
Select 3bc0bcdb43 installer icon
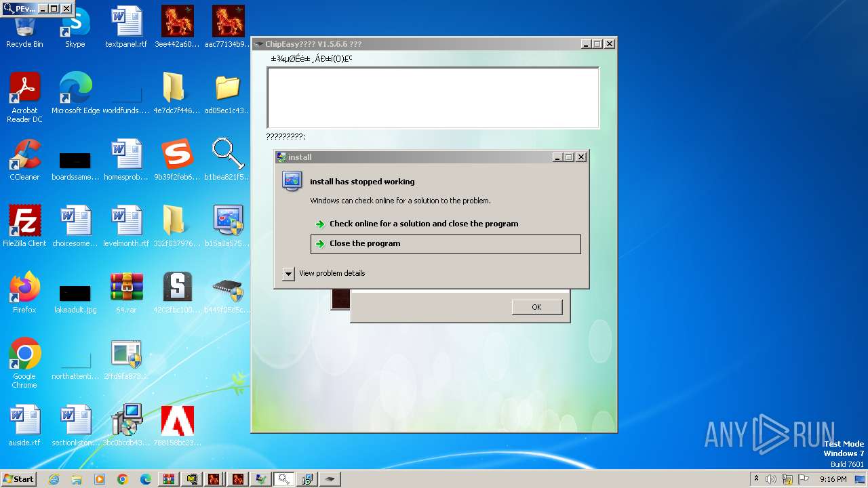pos(126,426)
